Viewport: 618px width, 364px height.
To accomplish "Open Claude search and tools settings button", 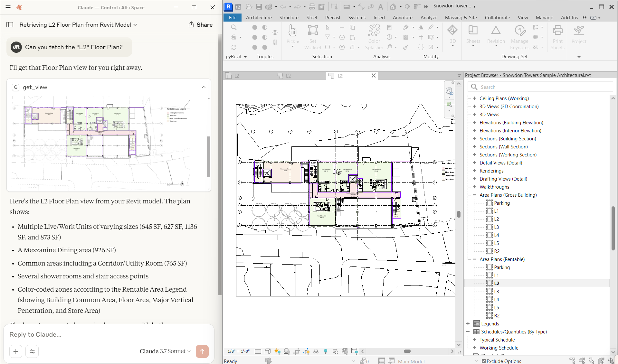I will click(32, 351).
